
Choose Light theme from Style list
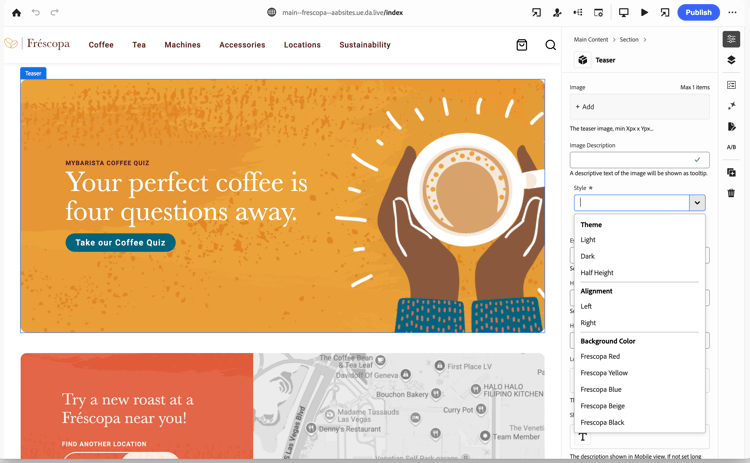point(588,240)
